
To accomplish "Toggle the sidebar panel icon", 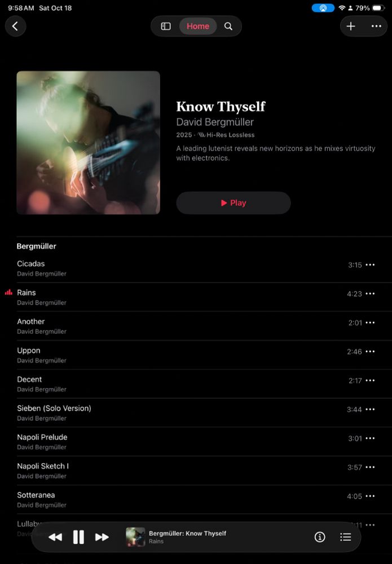I will pos(166,27).
